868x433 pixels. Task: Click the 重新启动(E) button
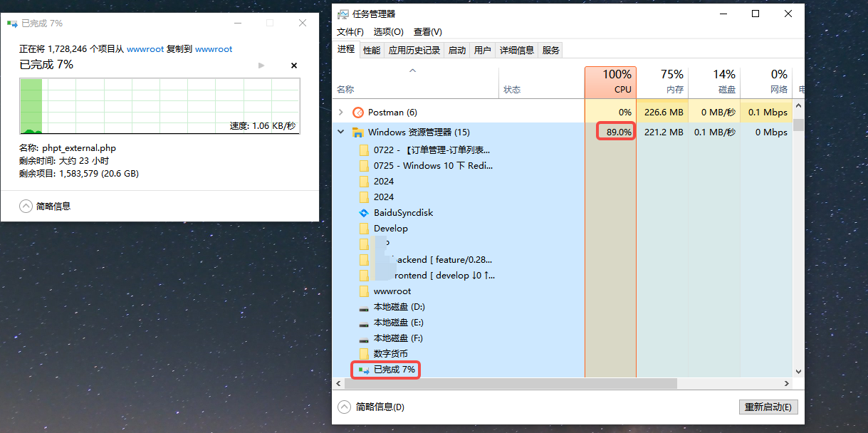(768, 407)
